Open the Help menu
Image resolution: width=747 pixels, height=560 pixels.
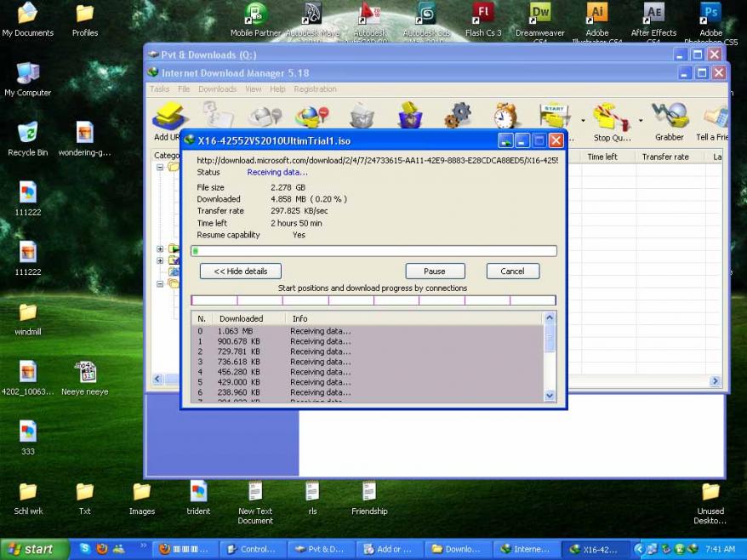click(x=277, y=89)
